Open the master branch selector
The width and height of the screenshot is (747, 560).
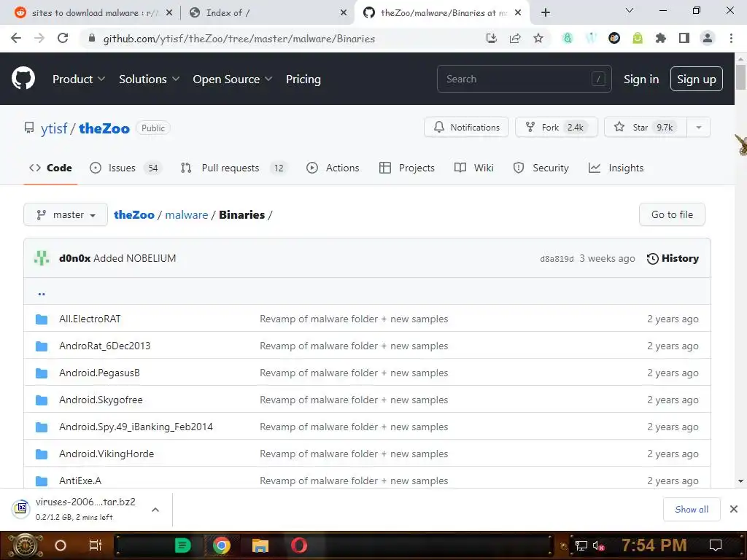pyautogui.click(x=66, y=215)
